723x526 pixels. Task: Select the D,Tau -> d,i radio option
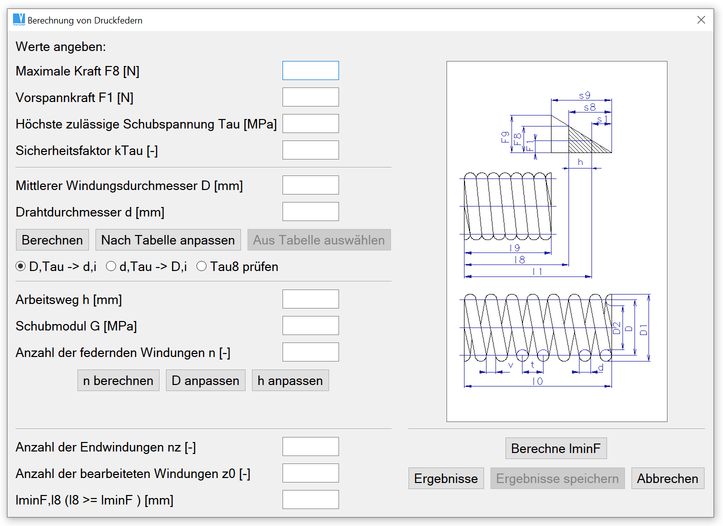point(21,267)
